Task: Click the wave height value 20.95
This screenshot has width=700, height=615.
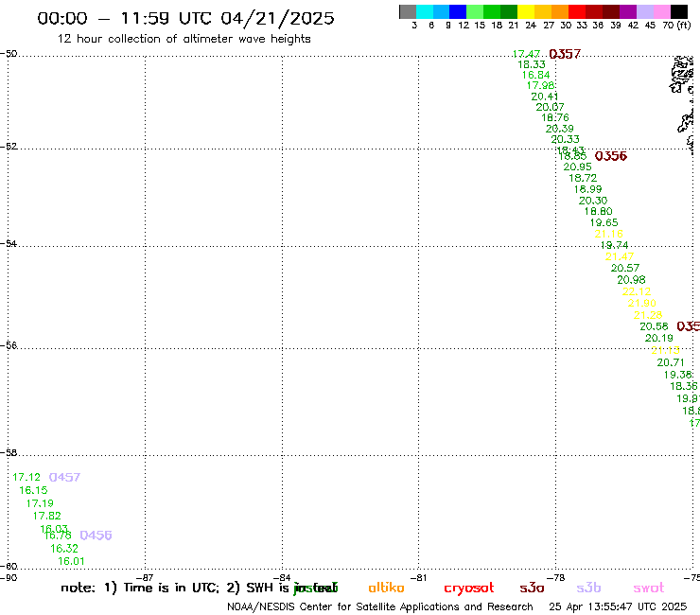Action: (577, 167)
